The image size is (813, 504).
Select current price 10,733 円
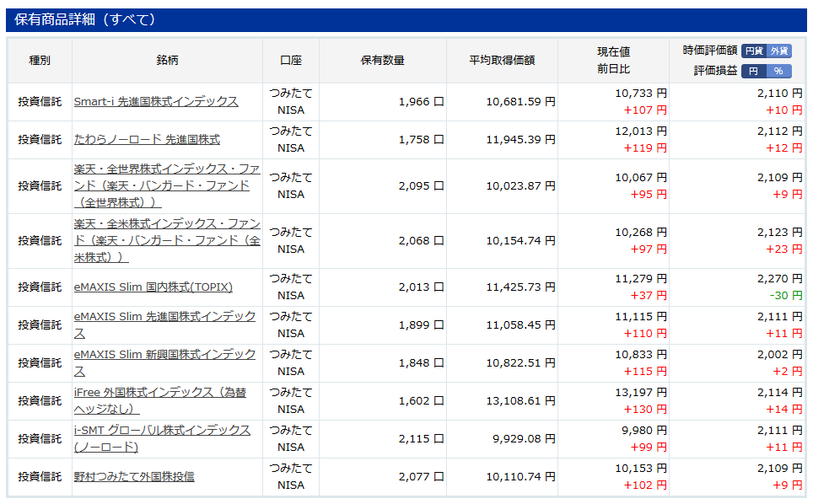coord(641,94)
